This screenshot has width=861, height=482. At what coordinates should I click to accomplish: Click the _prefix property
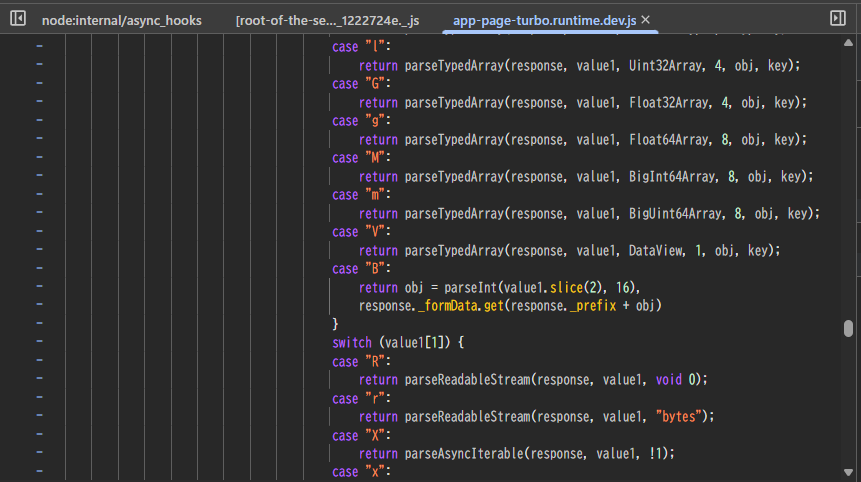point(593,306)
